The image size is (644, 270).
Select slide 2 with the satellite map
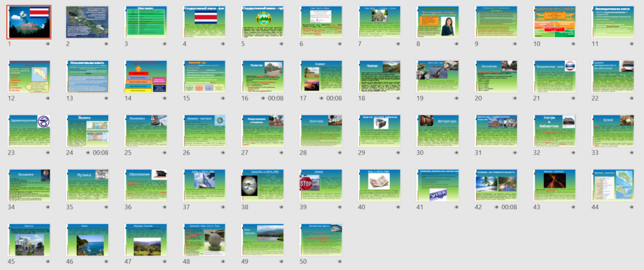(86, 22)
